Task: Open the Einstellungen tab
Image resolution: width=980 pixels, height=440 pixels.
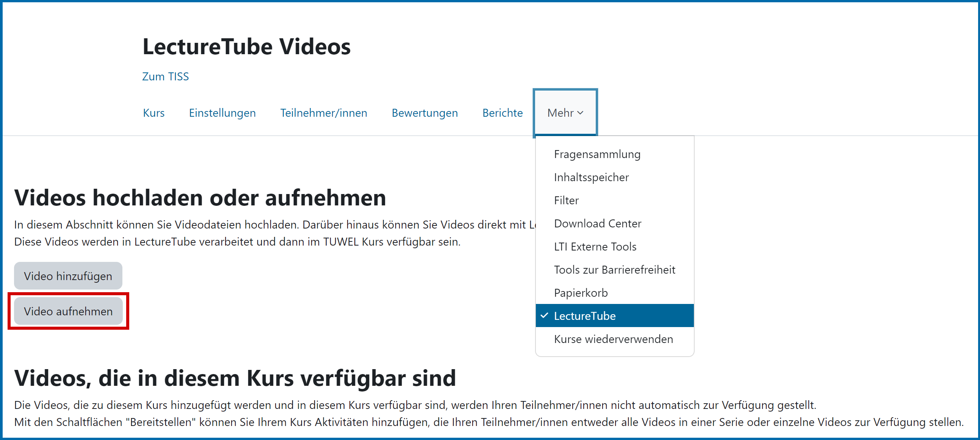Action: (x=222, y=113)
